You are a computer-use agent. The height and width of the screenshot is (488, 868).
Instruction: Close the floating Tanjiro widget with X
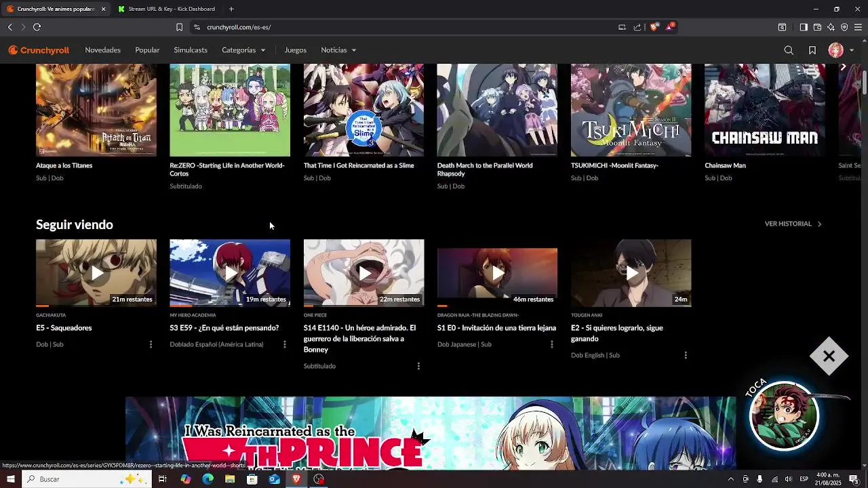tap(829, 356)
